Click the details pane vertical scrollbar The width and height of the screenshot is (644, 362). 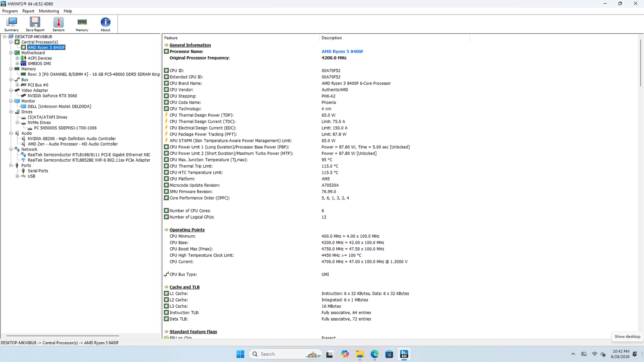640,62
